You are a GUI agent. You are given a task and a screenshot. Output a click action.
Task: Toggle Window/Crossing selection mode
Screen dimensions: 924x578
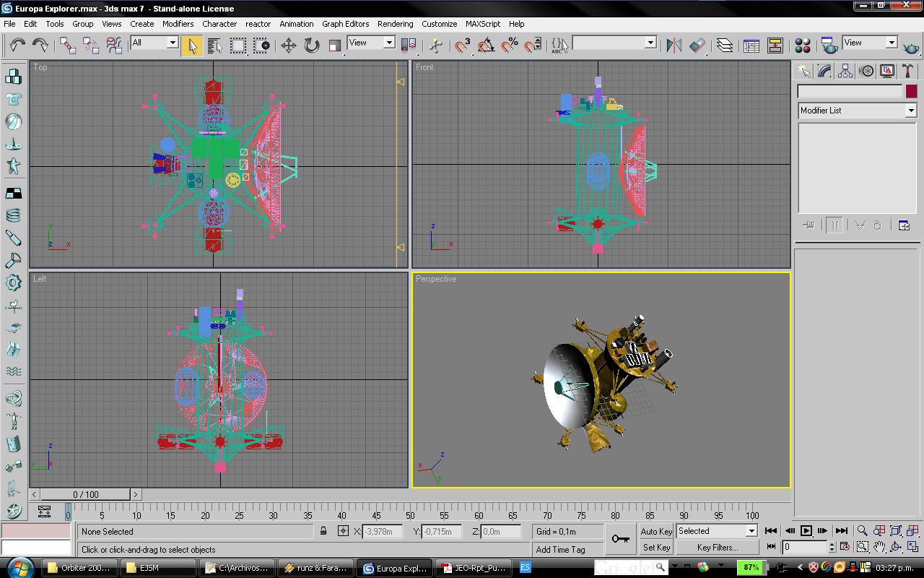[x=261, y=46]
